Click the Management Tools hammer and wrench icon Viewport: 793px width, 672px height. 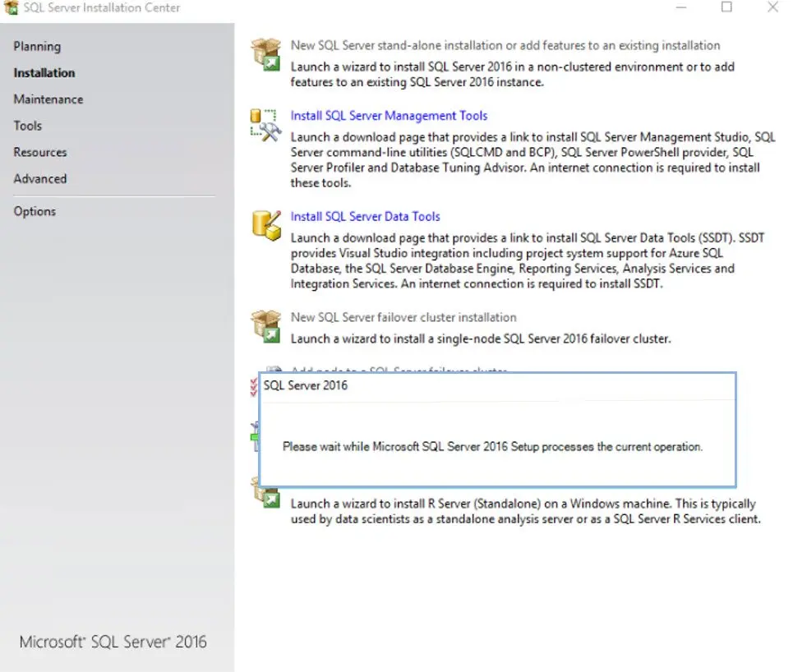[266, 124]
